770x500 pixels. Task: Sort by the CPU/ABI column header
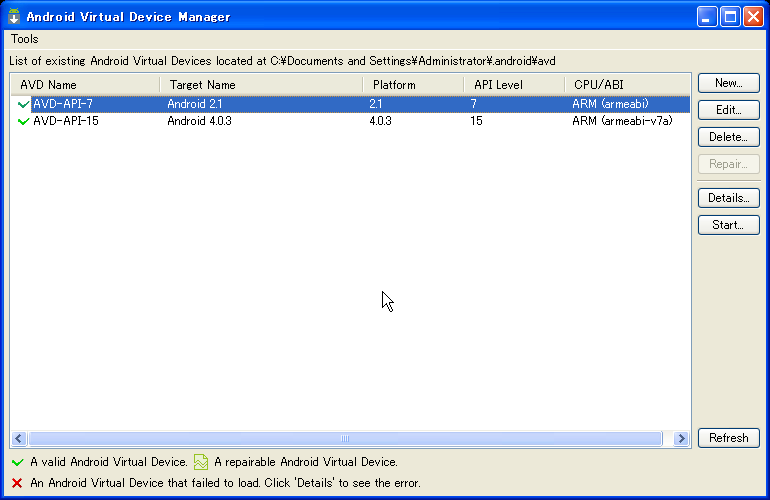click(x=627, y=85)
